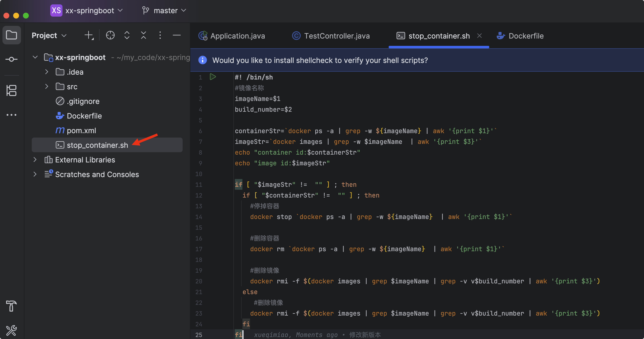The width and height of the screenshot is (644, 339).
Task: Click the add new file plus icon
Action: [89, 35]
